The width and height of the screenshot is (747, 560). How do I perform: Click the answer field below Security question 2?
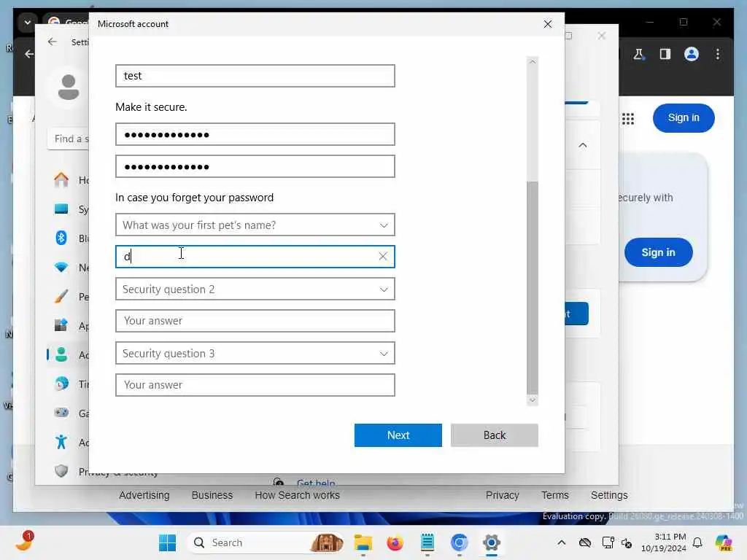[x=255, y=321]
